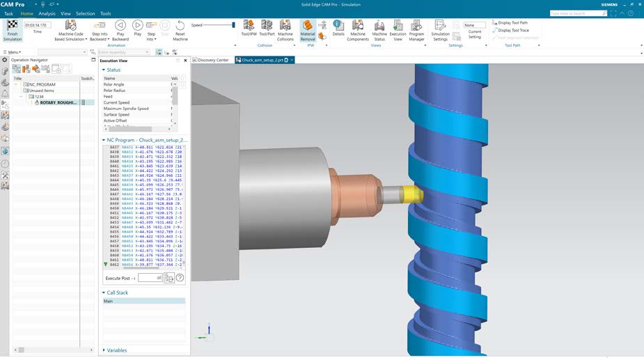
Task: Expand Animation group options arrow
Action: [235, 46]
